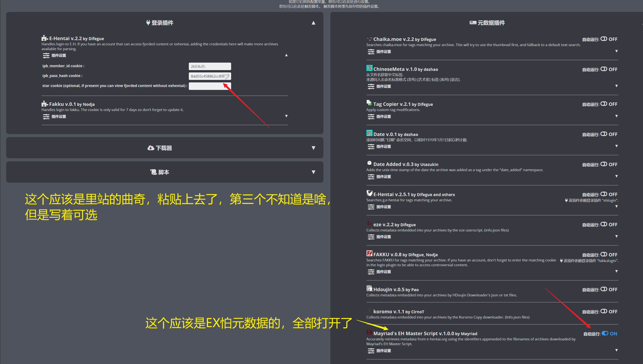The width and height of the screenshot is (643, 364).
Task: Select the 元数据插件 panel header
Action: (487, 23)
